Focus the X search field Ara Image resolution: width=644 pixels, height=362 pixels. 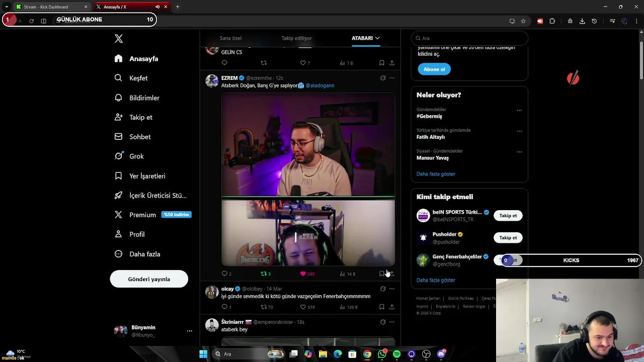pyautogui.click(x=469, y=38)
